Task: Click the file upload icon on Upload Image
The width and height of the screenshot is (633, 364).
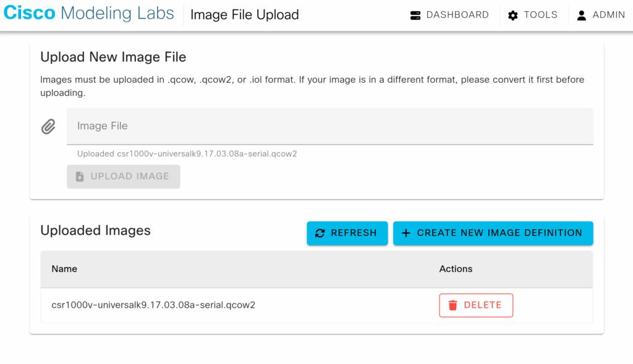Action: 80,177
